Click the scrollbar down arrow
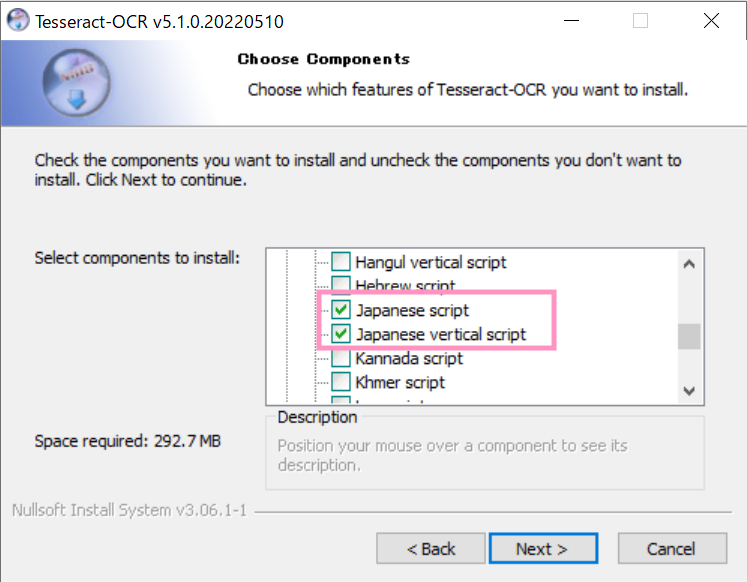Viewport: 748px width, 582px height. click(689, 391)
